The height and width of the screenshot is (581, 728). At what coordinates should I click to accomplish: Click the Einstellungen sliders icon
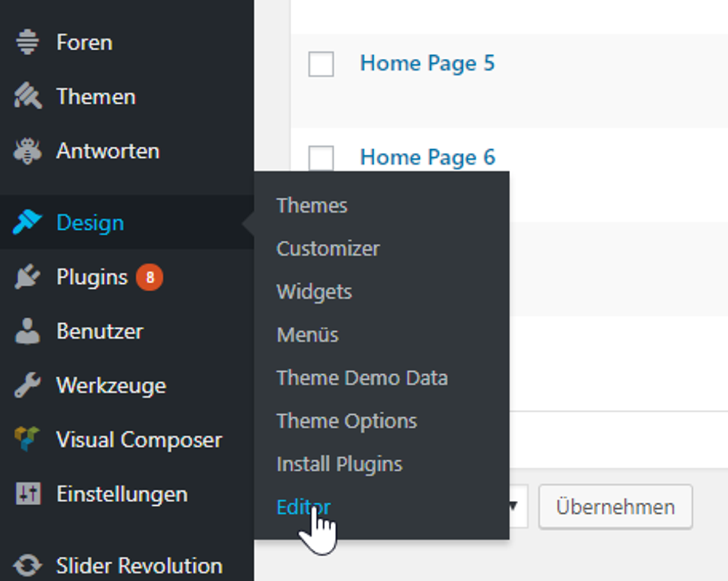27,494
